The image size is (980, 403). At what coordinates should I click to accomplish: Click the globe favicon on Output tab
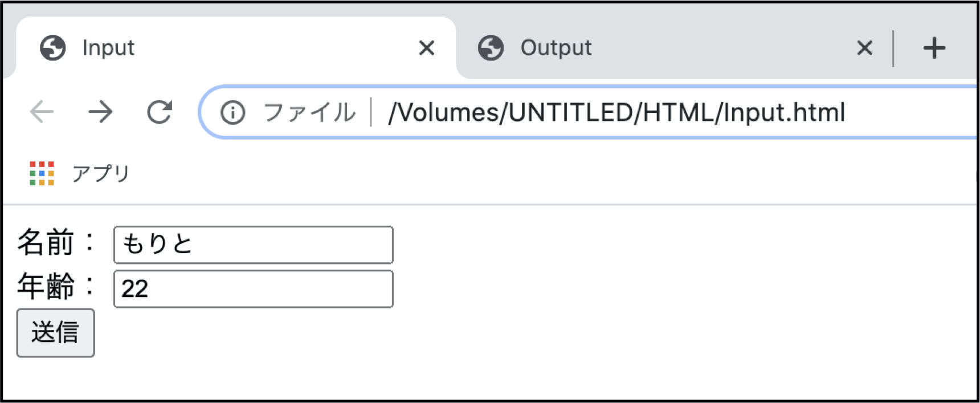[491, 48]
